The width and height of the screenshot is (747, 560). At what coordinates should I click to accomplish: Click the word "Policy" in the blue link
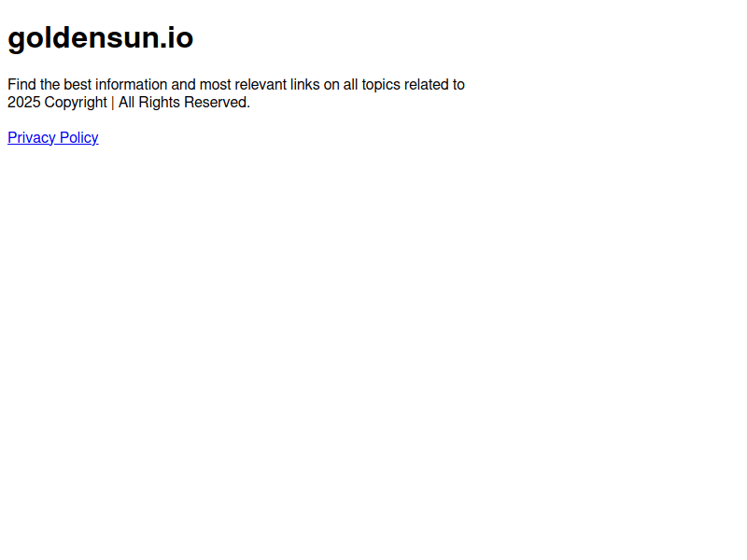pyautogui.click(x=79, y=137)
